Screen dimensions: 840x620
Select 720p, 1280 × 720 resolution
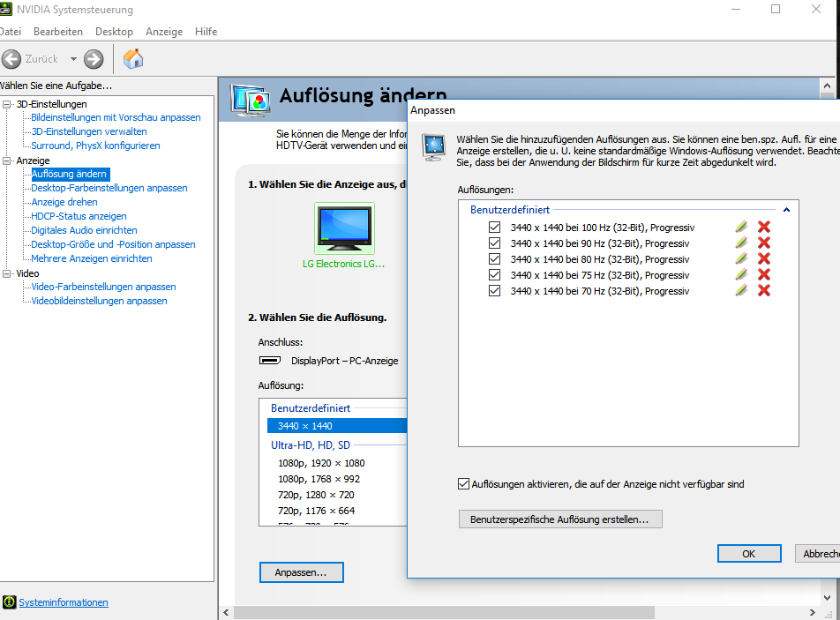click(x=316, y=495)
